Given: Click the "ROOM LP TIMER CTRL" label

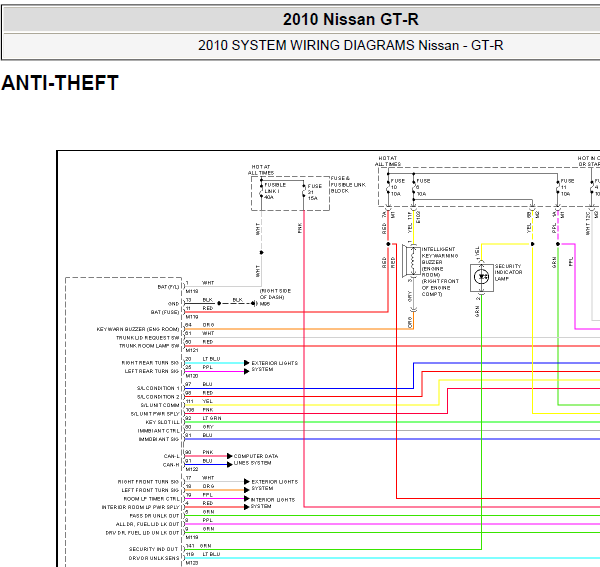Looking at the screenshot, I should pos(152,499).
